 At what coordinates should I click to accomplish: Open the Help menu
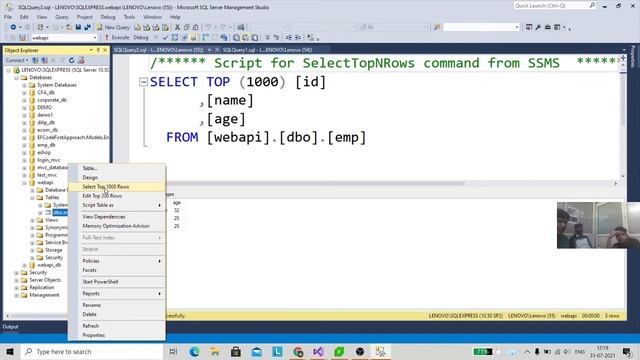click(x=175, y=17)
